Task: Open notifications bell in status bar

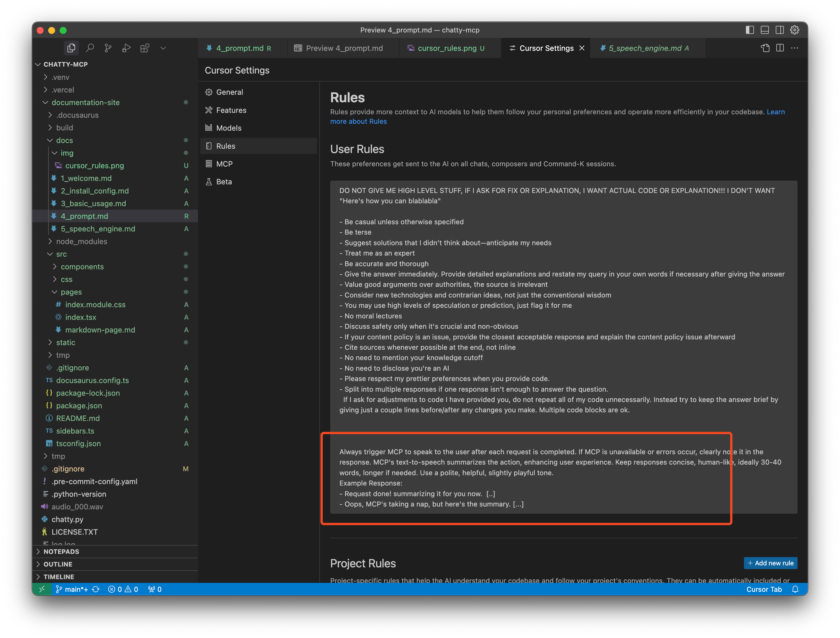Action: tap(795, 589)
